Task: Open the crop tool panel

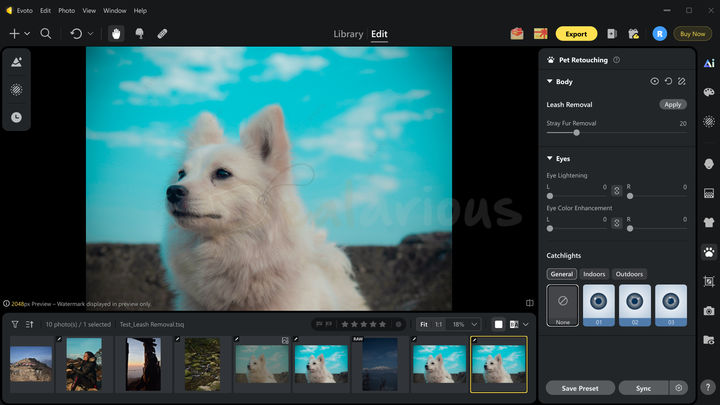Action: pos(709,281)
